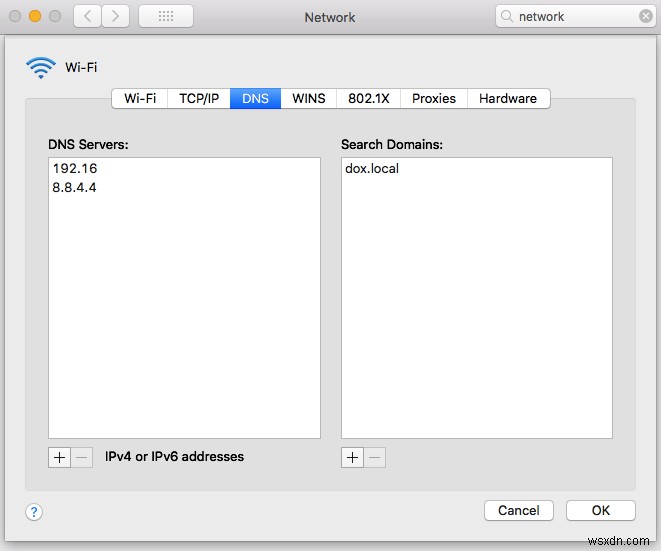This screenshot has height=551, width=661.
Task: Add a DNS server with plus button
Action: click(59, 457)
